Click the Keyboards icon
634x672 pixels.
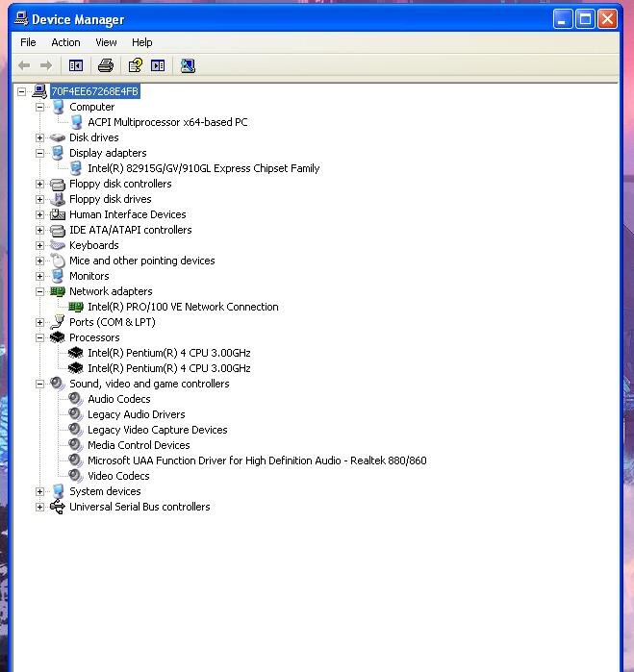(58, 245)
